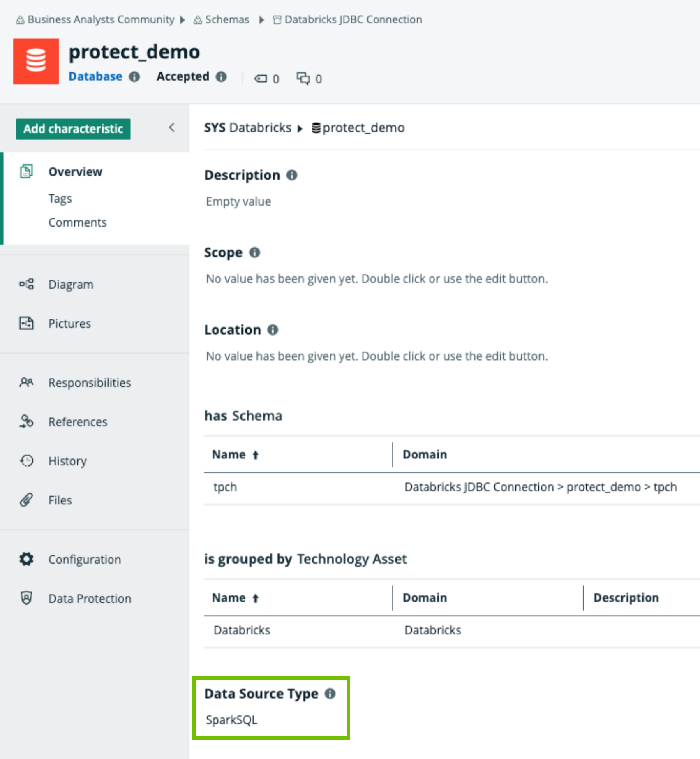Click the Database asset type link
Image resolution: width=700 pixels, height=759 pixels.
tap(95, 76)
